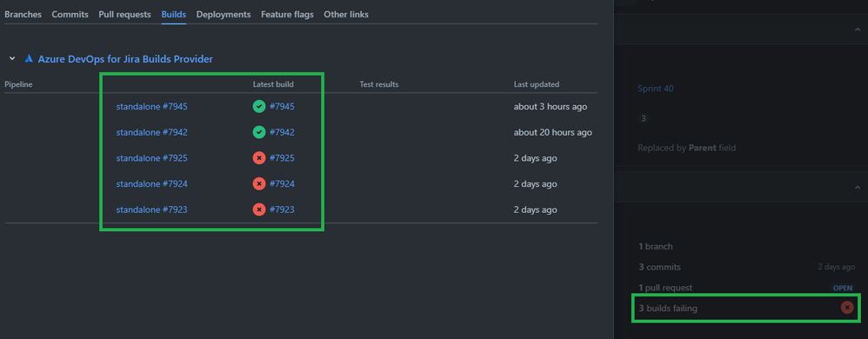Open pipeline standalone #7942
The image size is (868, 339).
click(151, 132)
